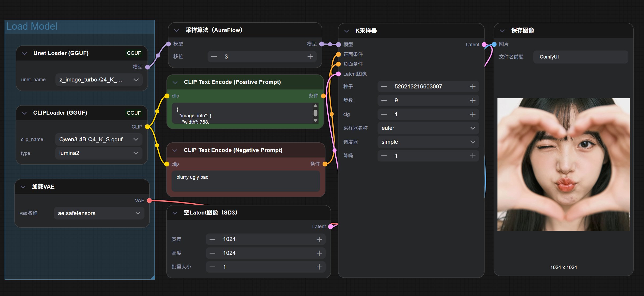Image resolution: width=644 pixels, height=296 pixels.
Task: Click the ComfyUI filename prefix field
Action: point(580,57)
